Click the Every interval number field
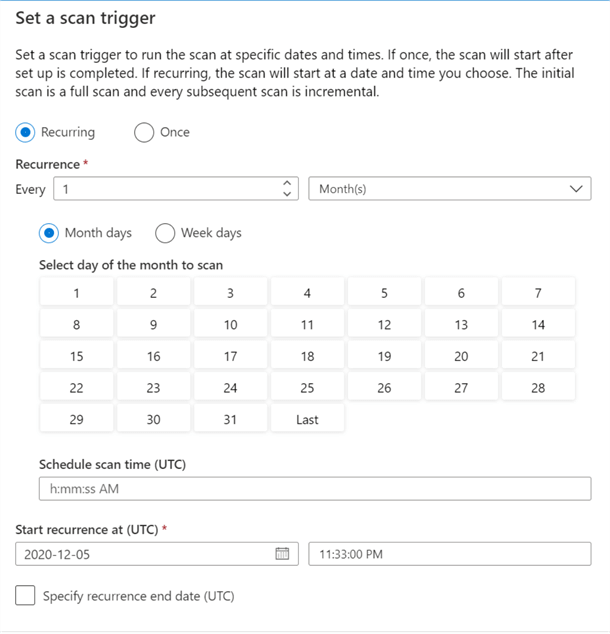The image size is (610, 634). click(165, 188)
